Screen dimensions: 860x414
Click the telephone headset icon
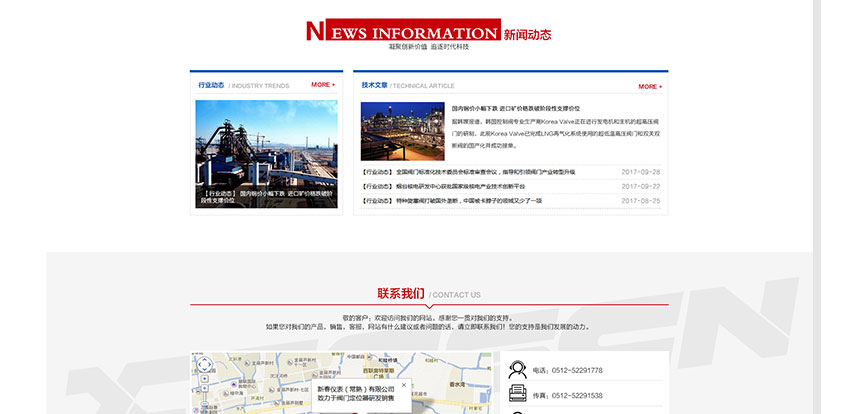coord(518,369)
